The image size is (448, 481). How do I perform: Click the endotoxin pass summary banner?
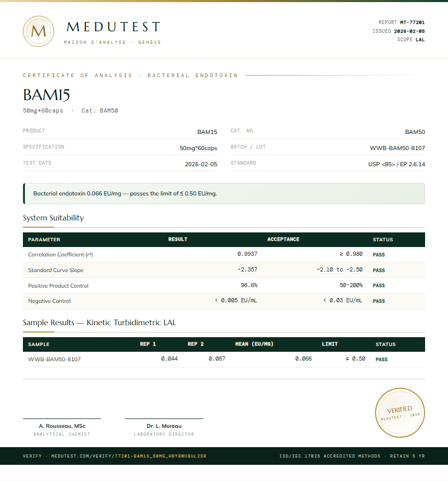coord(224,193)
